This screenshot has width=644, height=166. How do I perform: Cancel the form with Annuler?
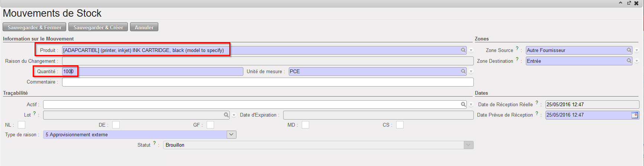click(x=144, y=27)
